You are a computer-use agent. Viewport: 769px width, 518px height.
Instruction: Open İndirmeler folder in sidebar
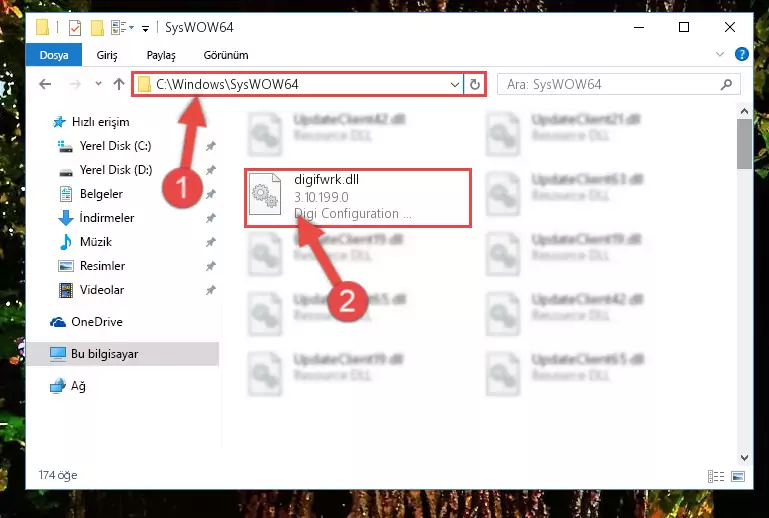[107, 218]
